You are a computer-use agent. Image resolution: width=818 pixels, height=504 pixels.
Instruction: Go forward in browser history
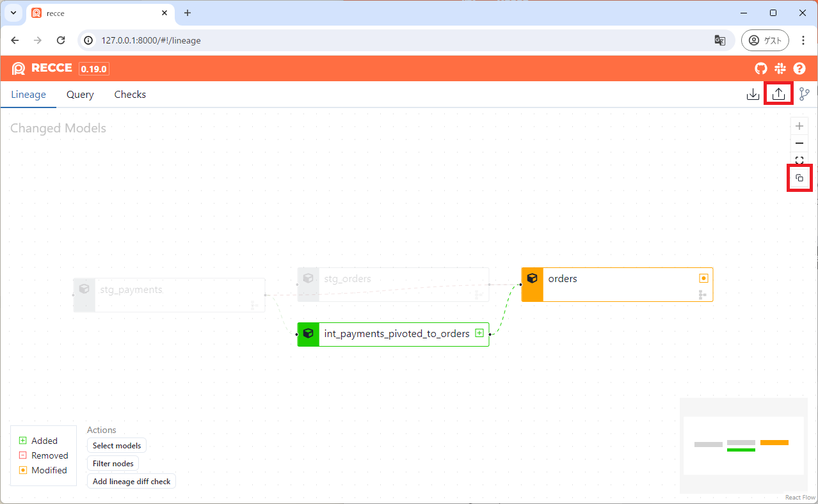point(38,40)
